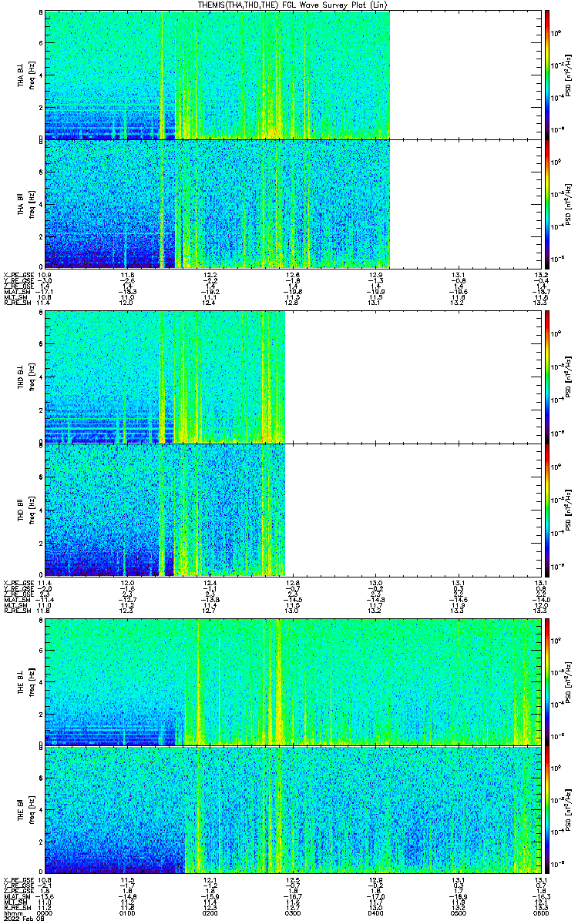
Task: Click the 'THE B⊥ freq [Hz]' axis label
Action: [x=25, y=682]
